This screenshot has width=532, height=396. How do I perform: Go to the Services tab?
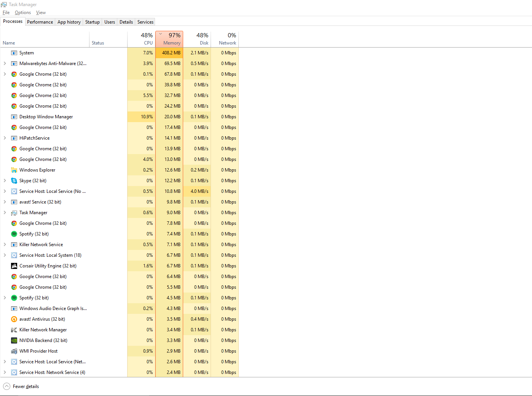145,22
